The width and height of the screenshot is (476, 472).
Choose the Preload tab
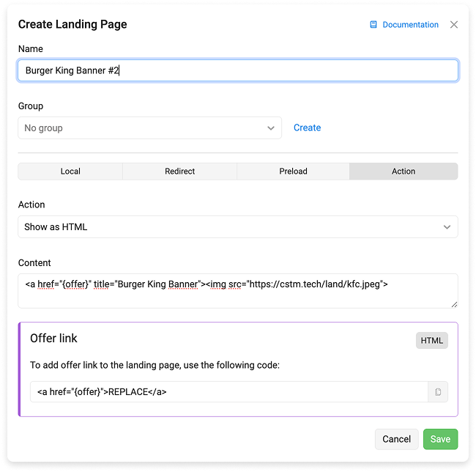tap(293, 172)
